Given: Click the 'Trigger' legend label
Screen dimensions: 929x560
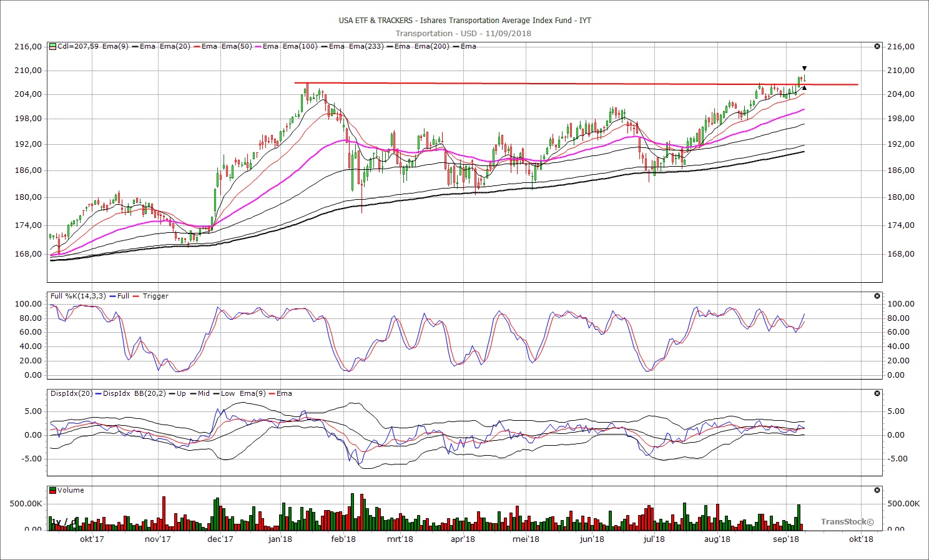Looking at the screenshot, I should [x=155, y=296].
